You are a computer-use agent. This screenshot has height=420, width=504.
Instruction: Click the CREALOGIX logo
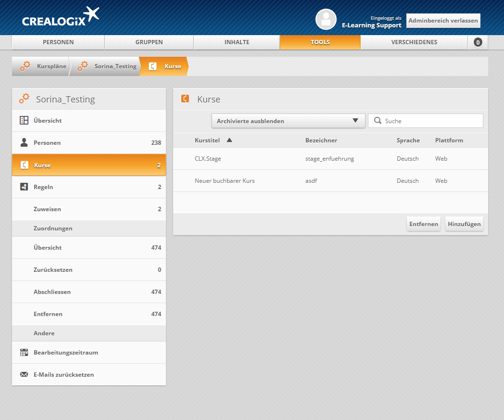coord(61,18)
